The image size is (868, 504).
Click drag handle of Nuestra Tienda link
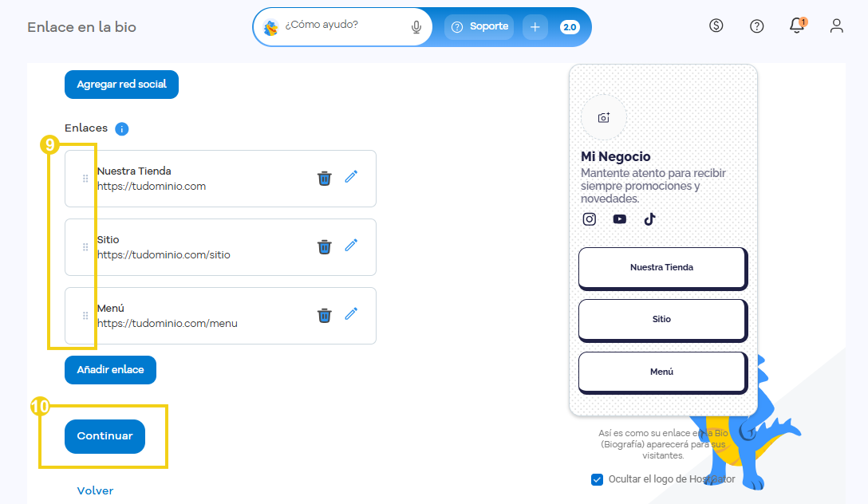pyautogui.click(x=85, y=178)
